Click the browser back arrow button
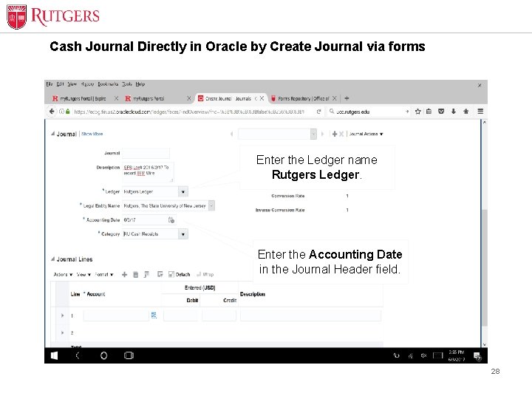This screenshot has width=532, height=399. [52, 112]
